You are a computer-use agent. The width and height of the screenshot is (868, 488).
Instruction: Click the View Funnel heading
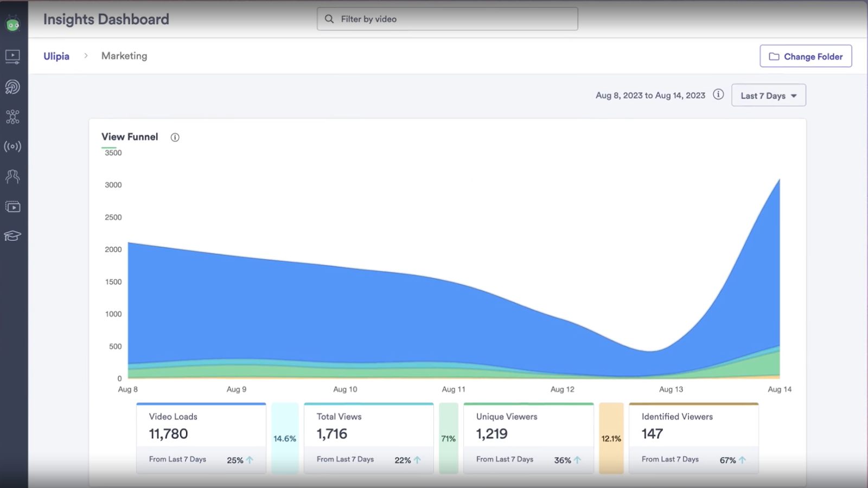(x=130, y=137)
